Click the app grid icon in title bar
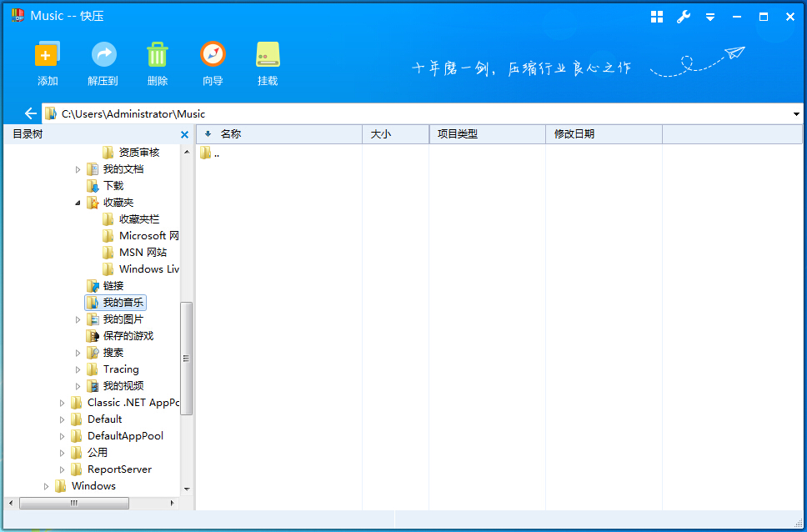 [x=656, y=16]
